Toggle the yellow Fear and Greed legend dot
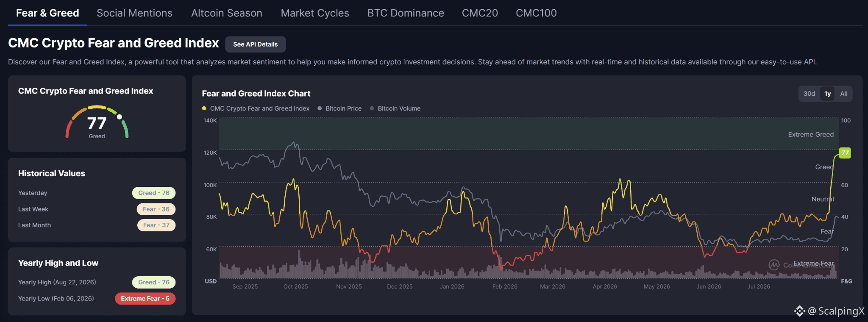868x322 pixels. [x=204, y=108]
